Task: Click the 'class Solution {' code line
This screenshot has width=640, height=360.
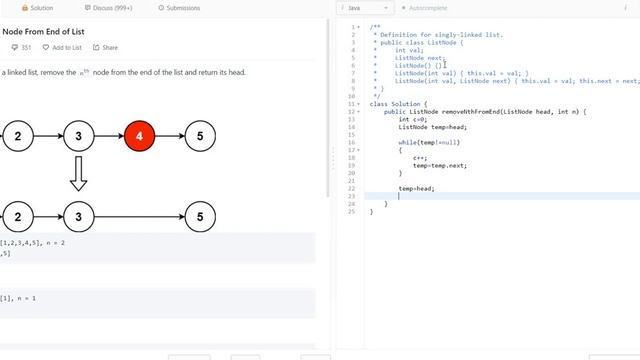Action: pos(398,104)
